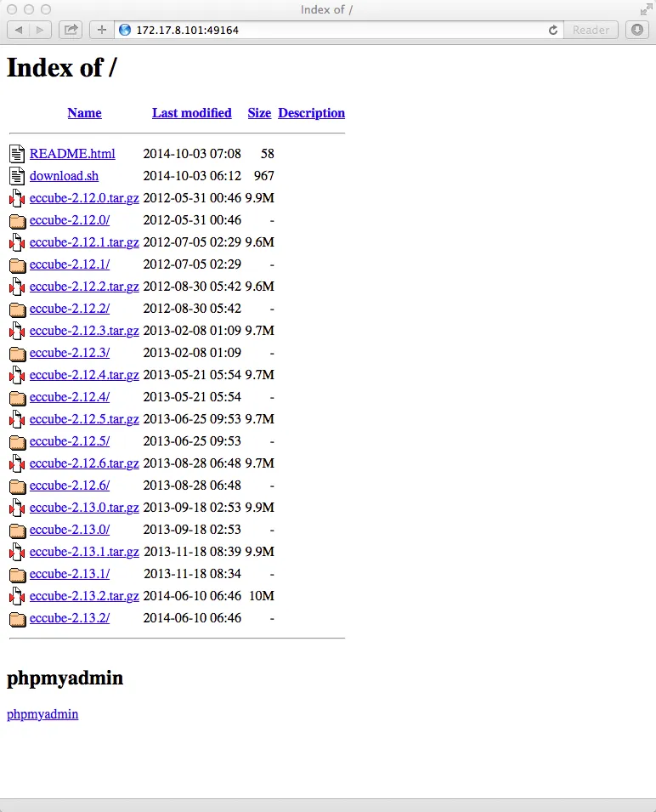Image resolution: width=656 pixels, height=812 pixels.
Task: Click the archive icon beside eccube-2.12.0.tar.gz
Action: point(17,198)
